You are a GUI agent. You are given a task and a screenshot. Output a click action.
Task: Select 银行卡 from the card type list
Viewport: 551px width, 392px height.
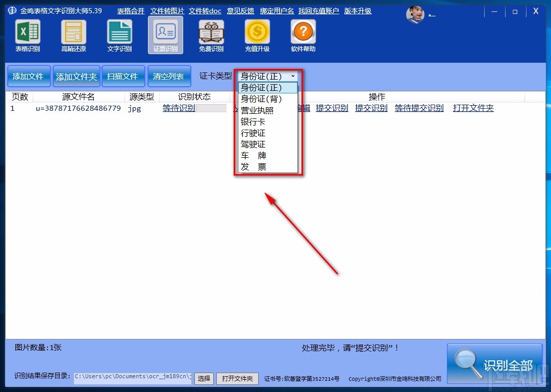coord(253,121)
